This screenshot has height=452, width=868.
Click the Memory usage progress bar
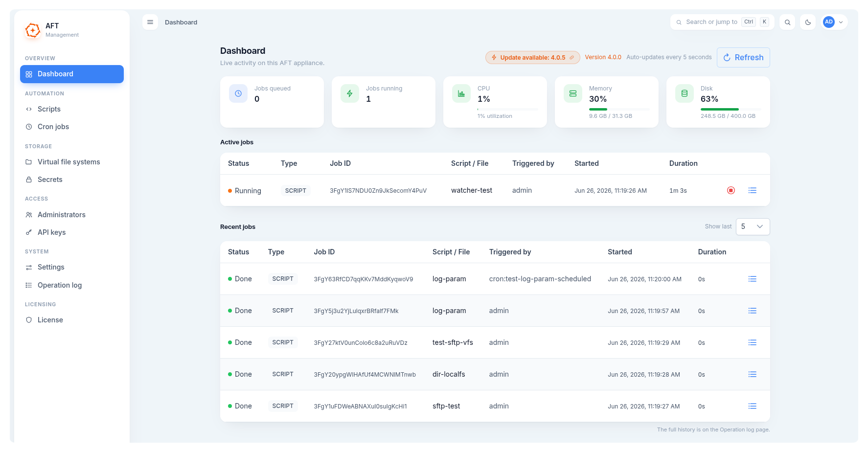619,109
